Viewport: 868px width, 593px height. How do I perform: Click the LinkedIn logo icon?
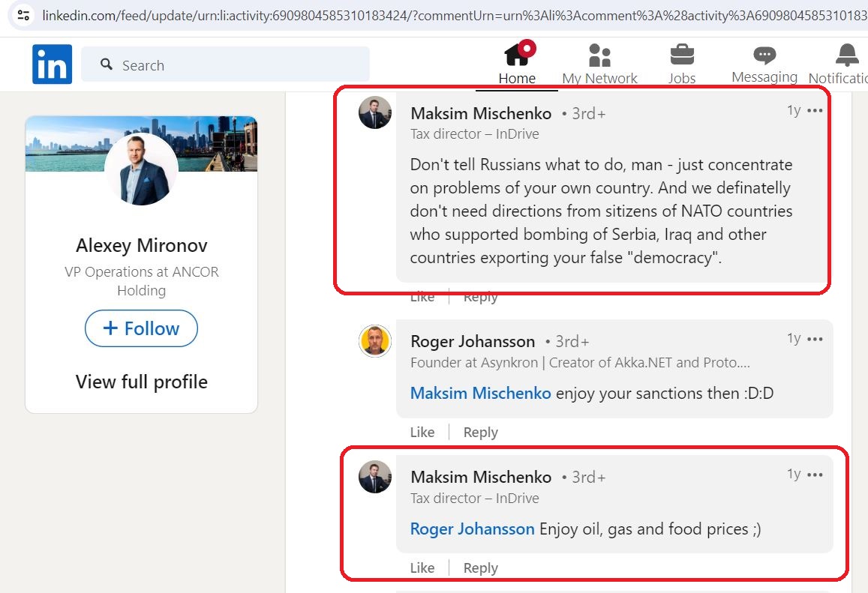pyautogui.click(x=52, y=64)
